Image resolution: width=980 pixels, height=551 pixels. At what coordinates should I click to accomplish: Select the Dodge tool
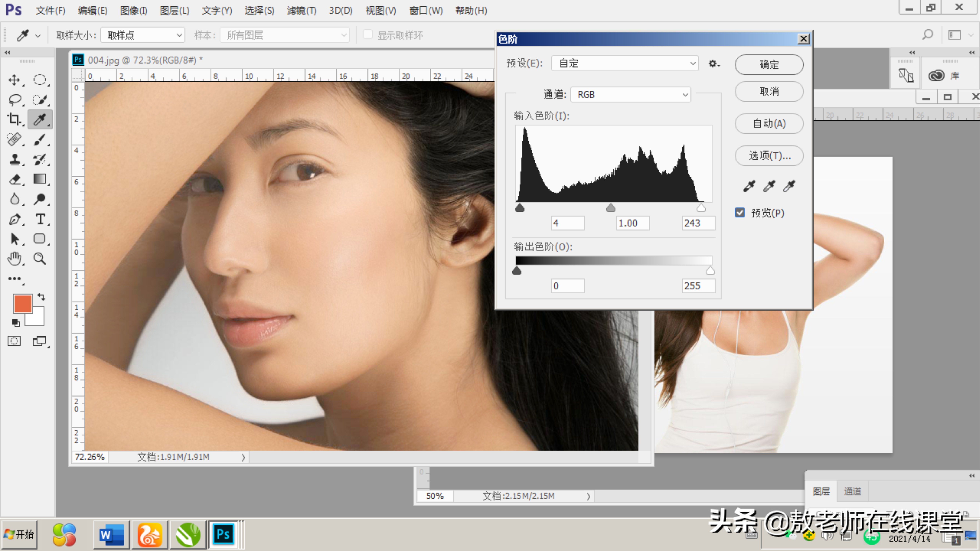(x=40, y=199)
